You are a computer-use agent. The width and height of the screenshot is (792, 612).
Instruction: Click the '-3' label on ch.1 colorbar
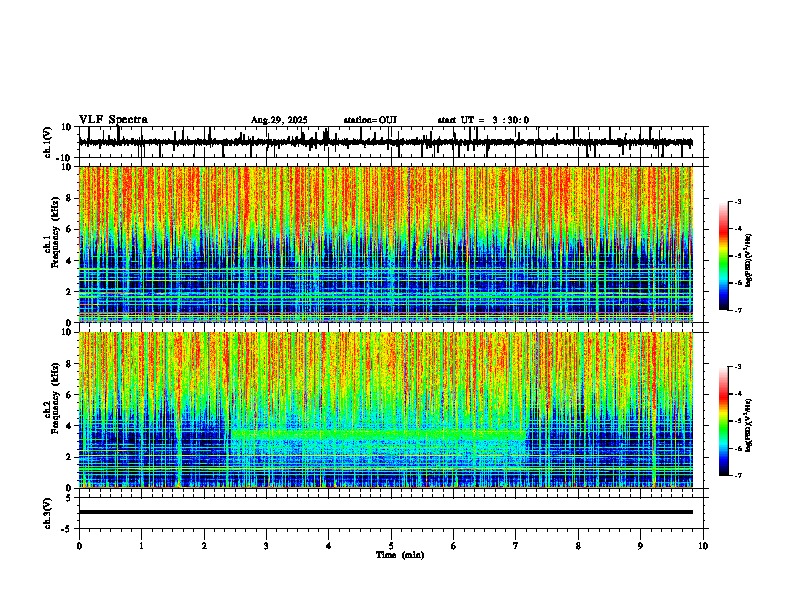click(x=737, y=202)
